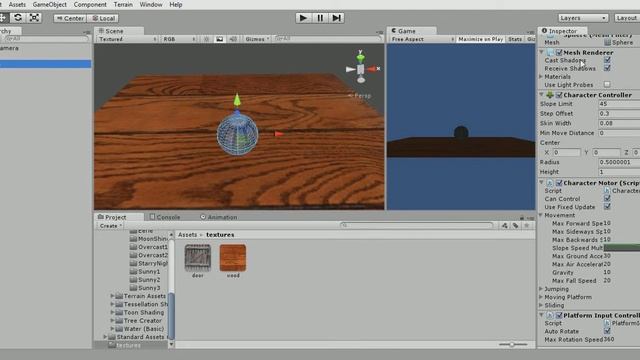Select the wood texture thumbnail

[x=233, y=258]
